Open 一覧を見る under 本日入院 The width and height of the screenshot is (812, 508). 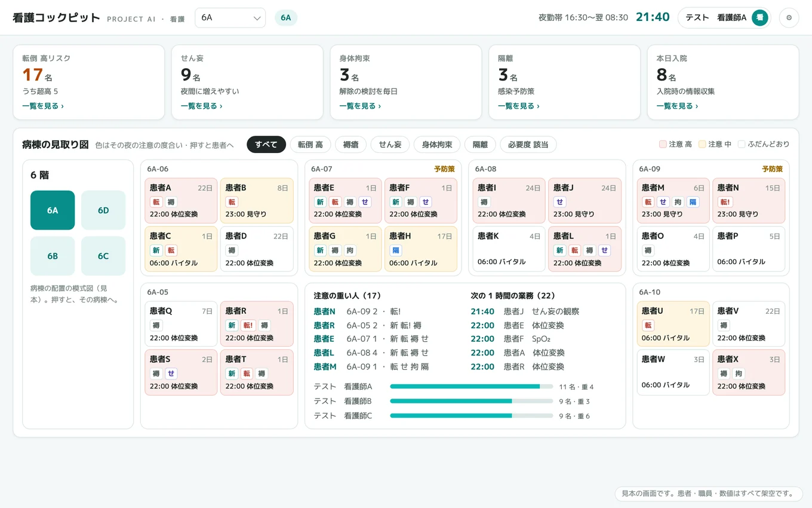pyautogui.click(x=677, y=106)
